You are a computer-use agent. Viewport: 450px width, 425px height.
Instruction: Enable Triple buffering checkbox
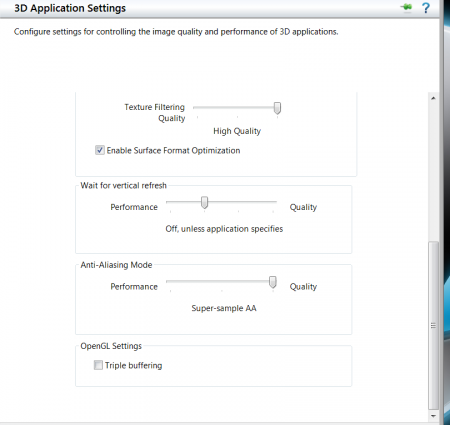click(x=98, y=365)
